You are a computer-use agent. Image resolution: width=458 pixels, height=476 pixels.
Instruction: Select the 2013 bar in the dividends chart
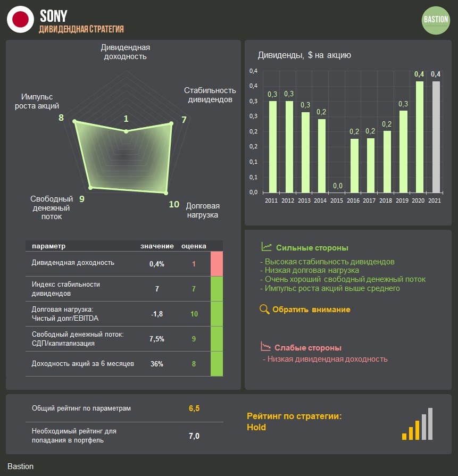(305, 153)
